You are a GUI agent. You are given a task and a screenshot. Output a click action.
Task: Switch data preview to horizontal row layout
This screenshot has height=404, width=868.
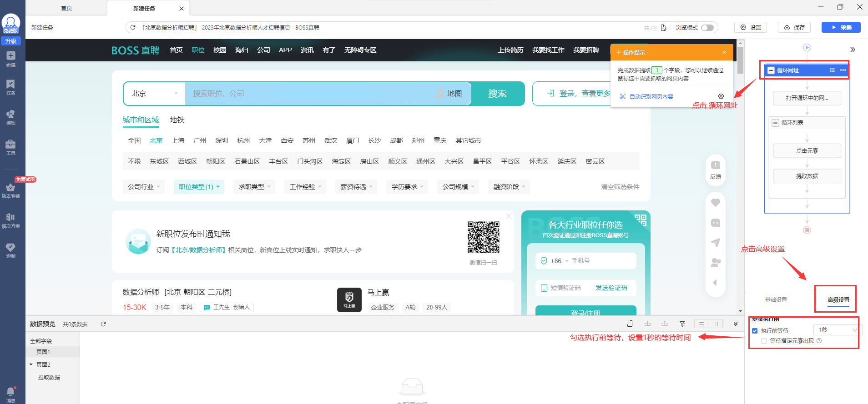point(701,324)
